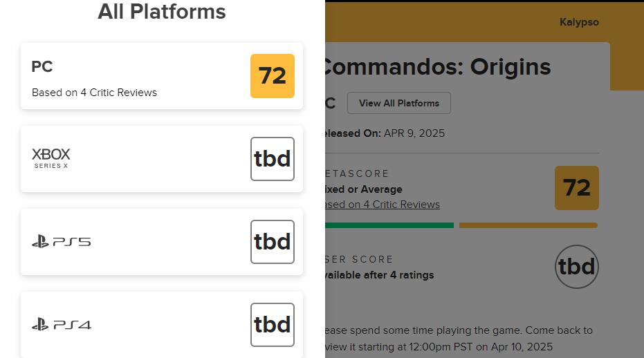Open the View All Platforms button
Viewport: 644px width, 358px height.
(399, 103)
